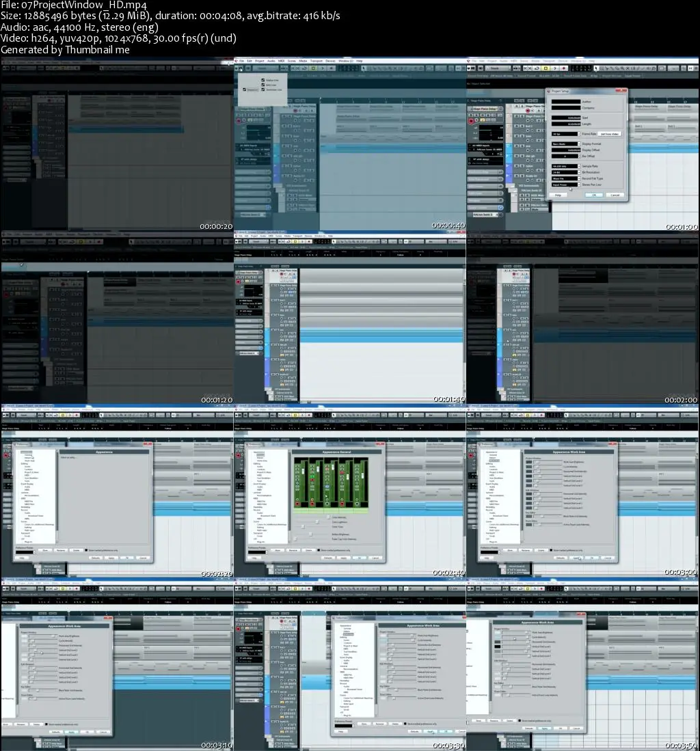Click yellow Stop transport button in 00:01:00 frame

pyautogui.click(x=546, y=68)
